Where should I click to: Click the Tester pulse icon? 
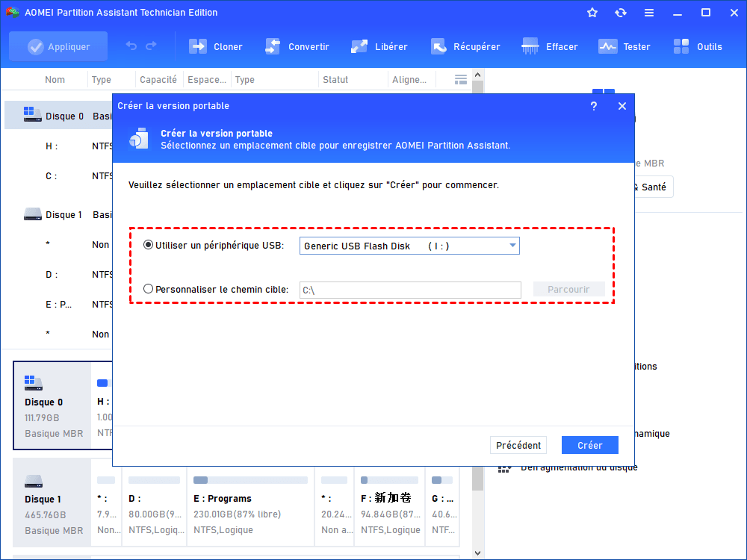coord(607,46)
